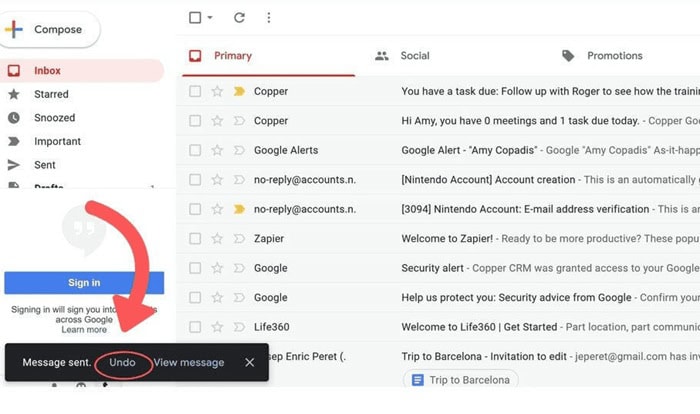Image resolution: width=700 pixels, height=414 pixels.
Task: Star the Google Alerts email
Action: click(217, 150)
